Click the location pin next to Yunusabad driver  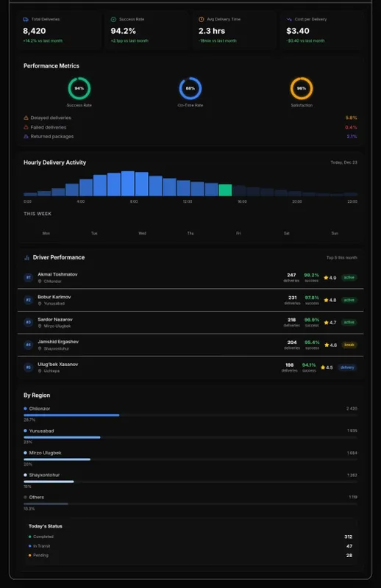[40, 304]
